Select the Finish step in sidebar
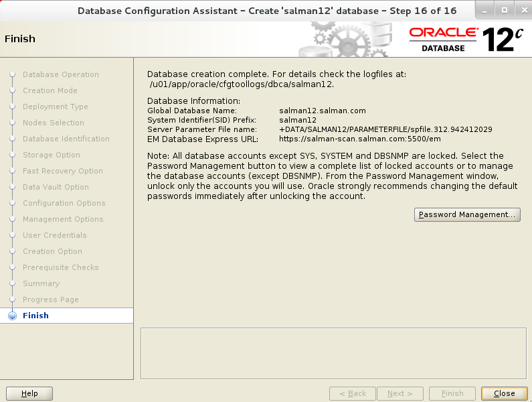The height and width of the screenshot is (402, 532). tap(35, 316)
